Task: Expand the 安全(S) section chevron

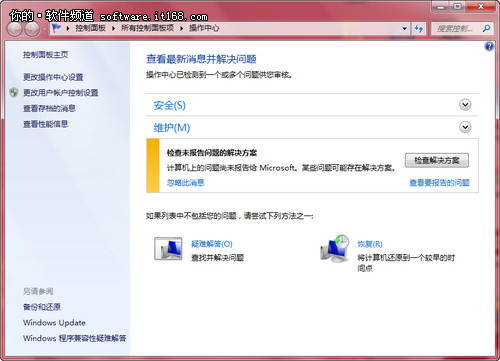Action: coord(465,105)
